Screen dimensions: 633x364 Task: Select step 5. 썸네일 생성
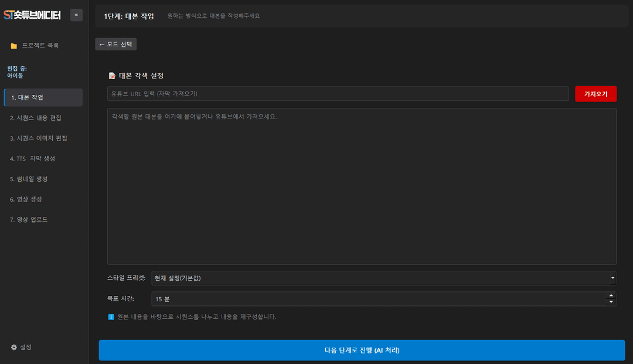tap(32, 179)
